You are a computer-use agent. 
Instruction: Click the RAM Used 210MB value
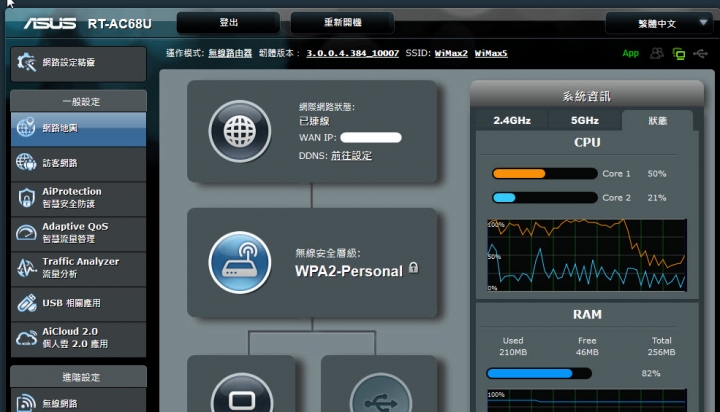[513, 352]
